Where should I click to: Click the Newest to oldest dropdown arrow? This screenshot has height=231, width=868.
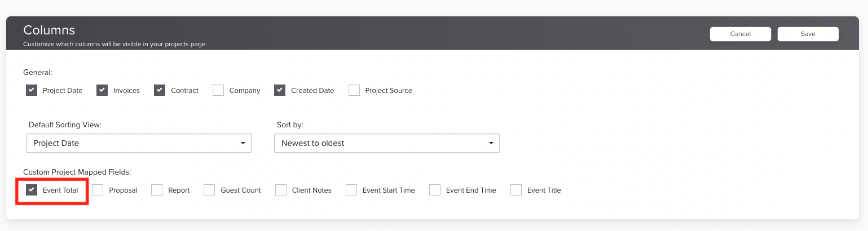[x=491, y=143]
